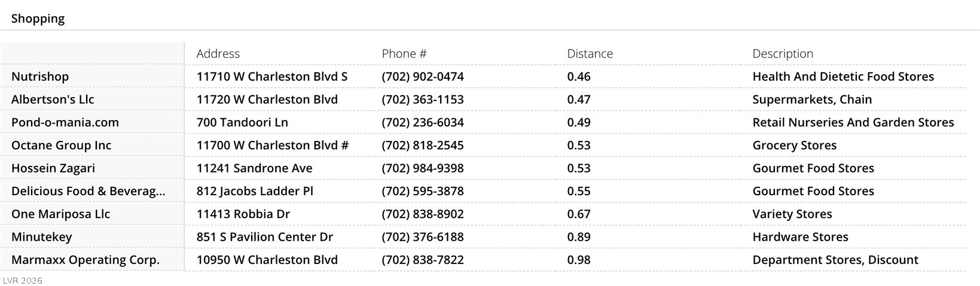Click the Shopping section heading
The width and height of the screenshot is (980, 286).
coord(38,19)
